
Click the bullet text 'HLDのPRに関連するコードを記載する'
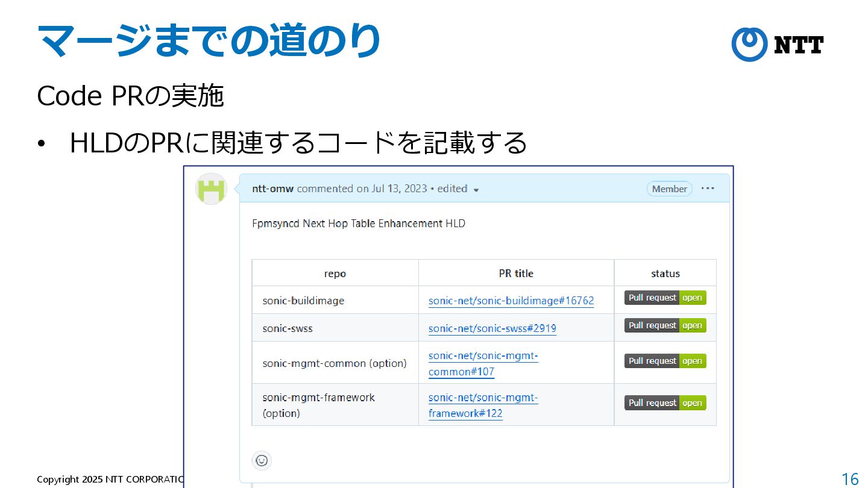coord(298,143)
